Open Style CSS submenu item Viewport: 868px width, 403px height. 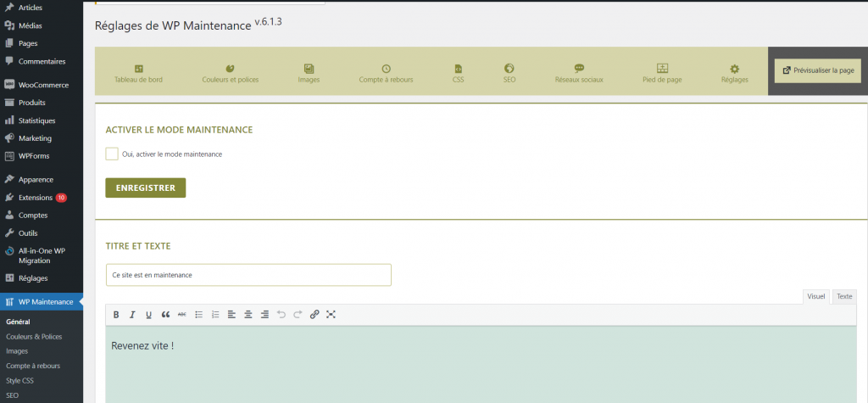point(20,381)
